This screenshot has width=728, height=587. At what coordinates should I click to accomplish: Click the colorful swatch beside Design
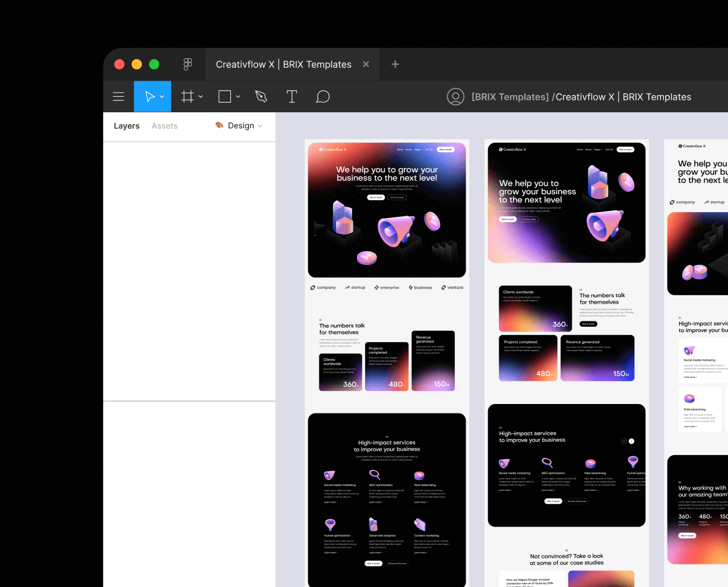click(x=218, y=125)
